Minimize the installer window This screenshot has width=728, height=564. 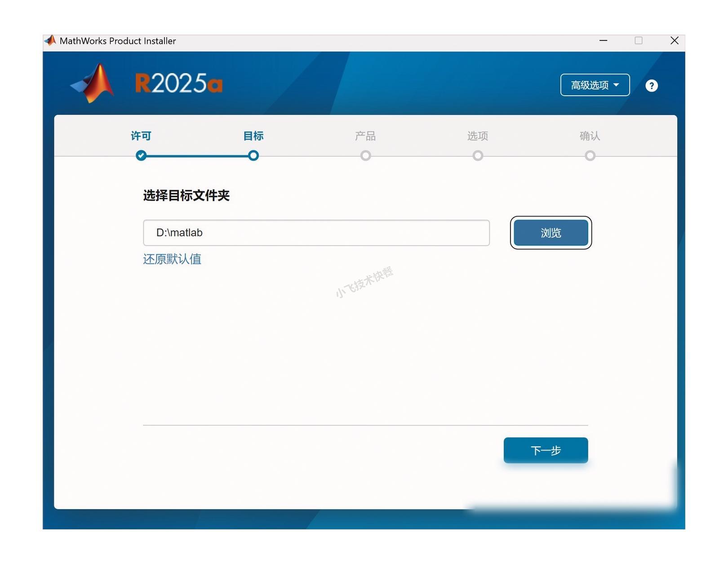click(x=604, y=40)
